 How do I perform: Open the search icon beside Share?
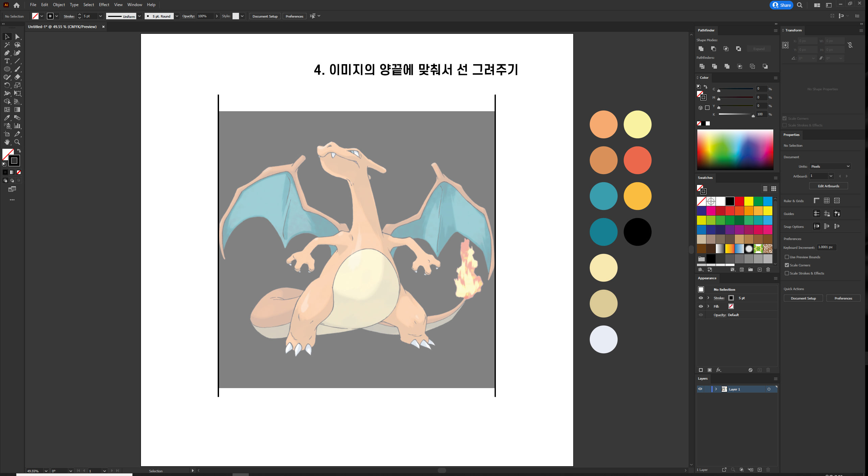click(x=800, y=5)
